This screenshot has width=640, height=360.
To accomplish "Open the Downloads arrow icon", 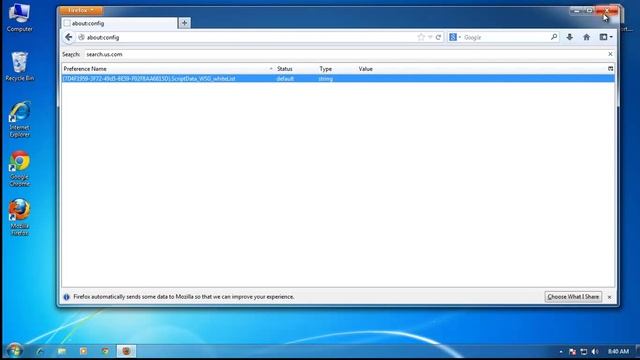I will 569,37.
